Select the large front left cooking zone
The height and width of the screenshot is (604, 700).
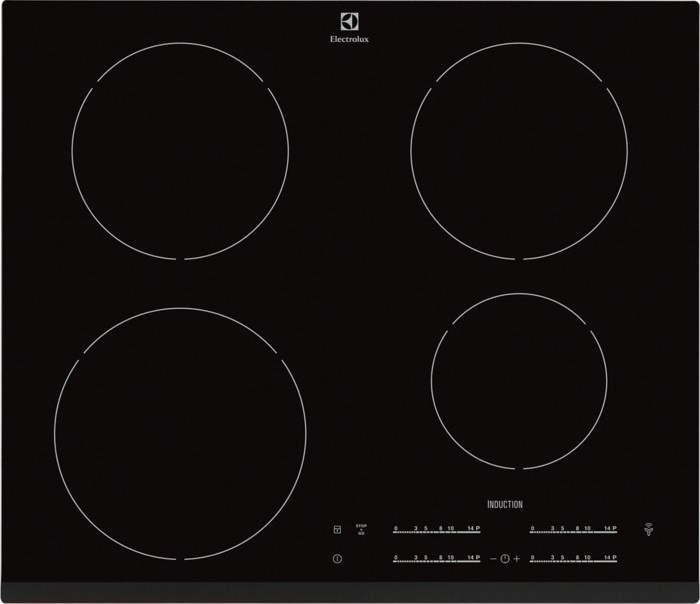(180, 433)
